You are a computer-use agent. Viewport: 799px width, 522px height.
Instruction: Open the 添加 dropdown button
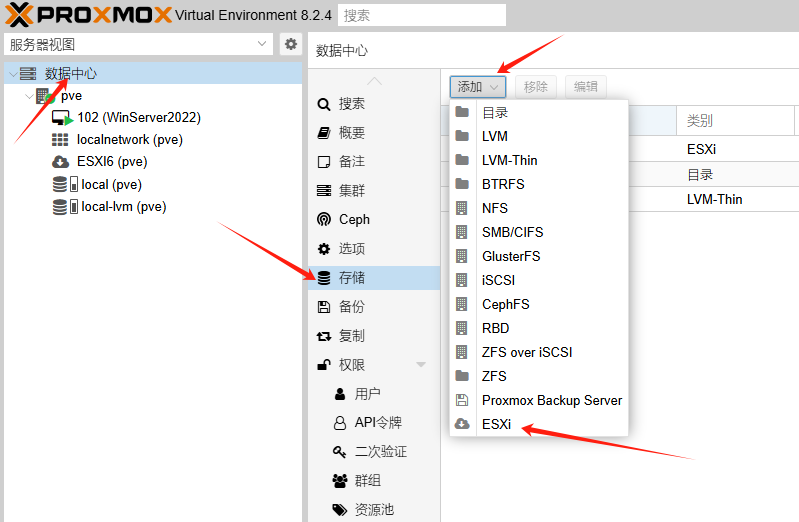[x=477, y=87]
